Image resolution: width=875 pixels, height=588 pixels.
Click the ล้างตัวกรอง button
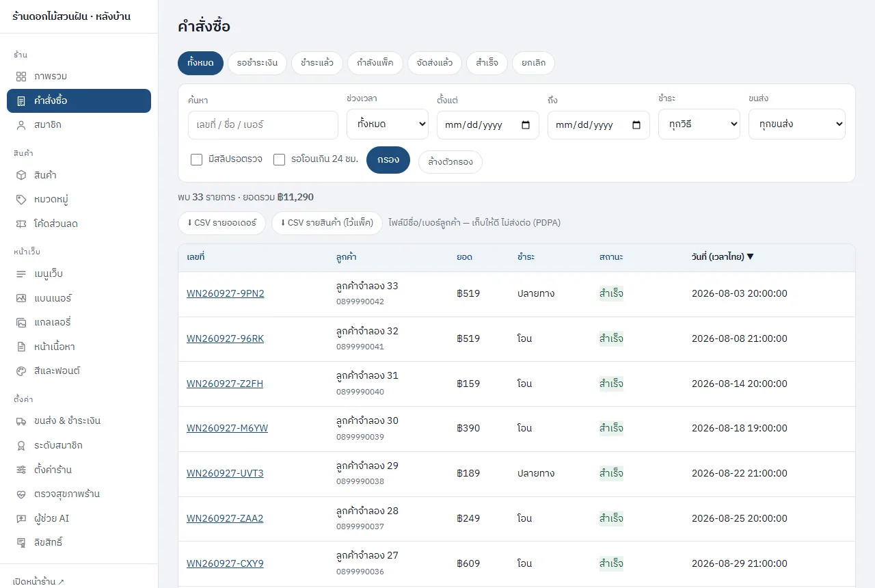tap(450, 162)
